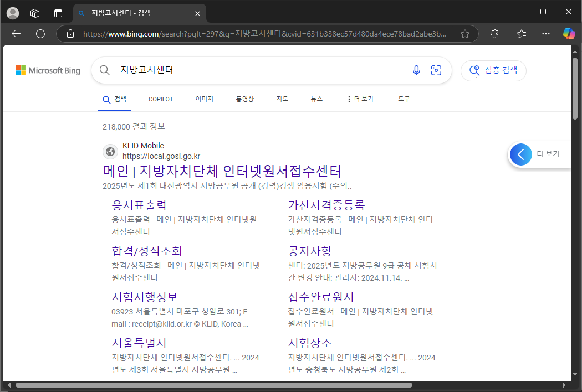Click the address bar URL
Image resolution: width=582 pixels, height=392 pixels.
[264, 34]
